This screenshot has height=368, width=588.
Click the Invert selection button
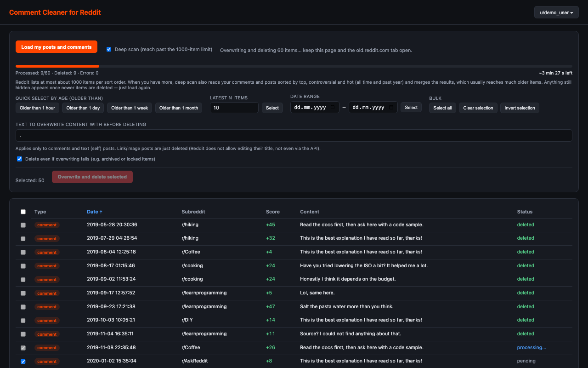click(520, 108)
